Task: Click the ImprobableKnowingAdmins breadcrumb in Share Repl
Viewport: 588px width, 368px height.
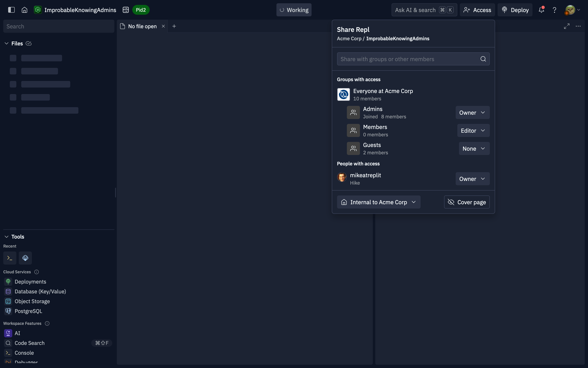Action: pos(398,38)
